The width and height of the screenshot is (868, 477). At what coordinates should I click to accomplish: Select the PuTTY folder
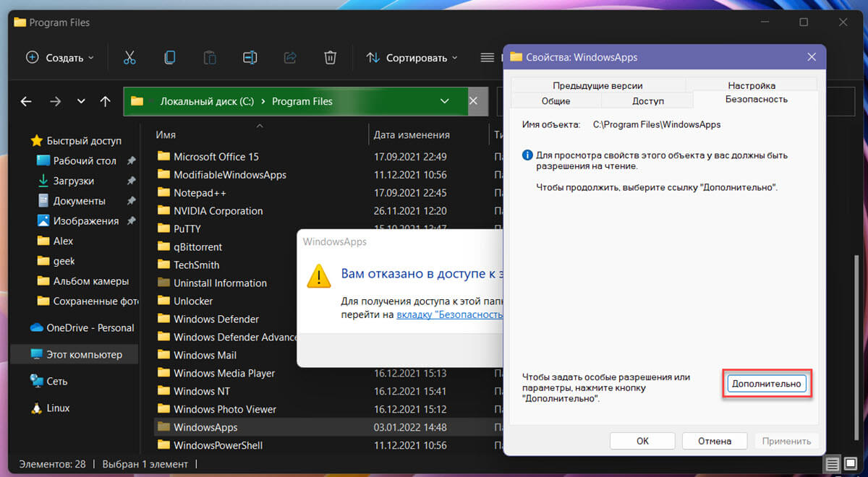coord(178,228)
